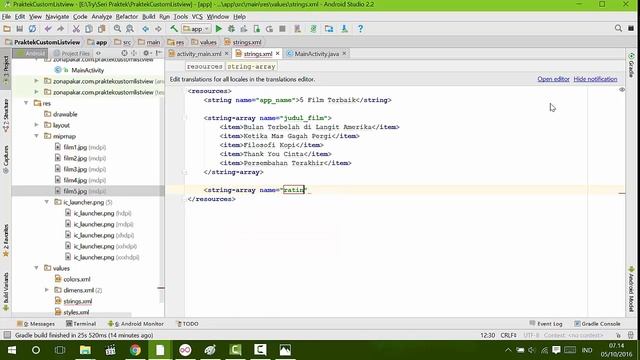
Task: Click the project settings gear icon
Action: pyautogui.click(x=146, y=53)
